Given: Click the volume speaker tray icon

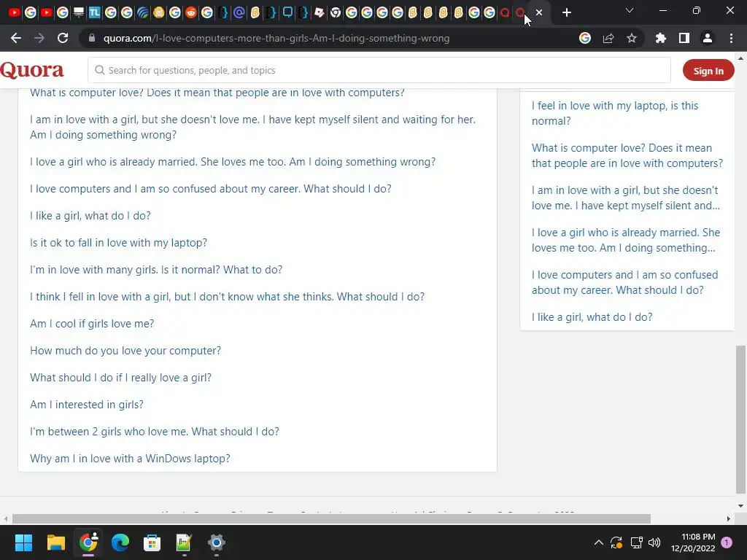Looking at the screenshot, I should pos(654,542).
